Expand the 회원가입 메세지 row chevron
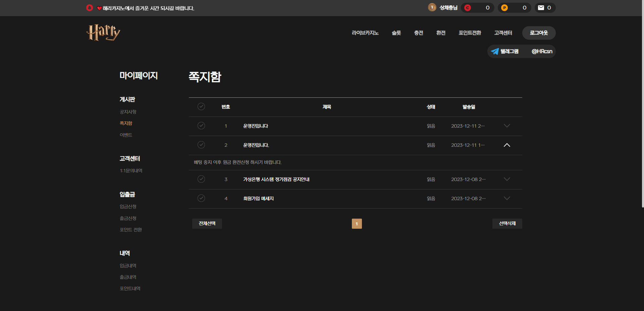Screen dimensions: 644x311 [507, 198]
